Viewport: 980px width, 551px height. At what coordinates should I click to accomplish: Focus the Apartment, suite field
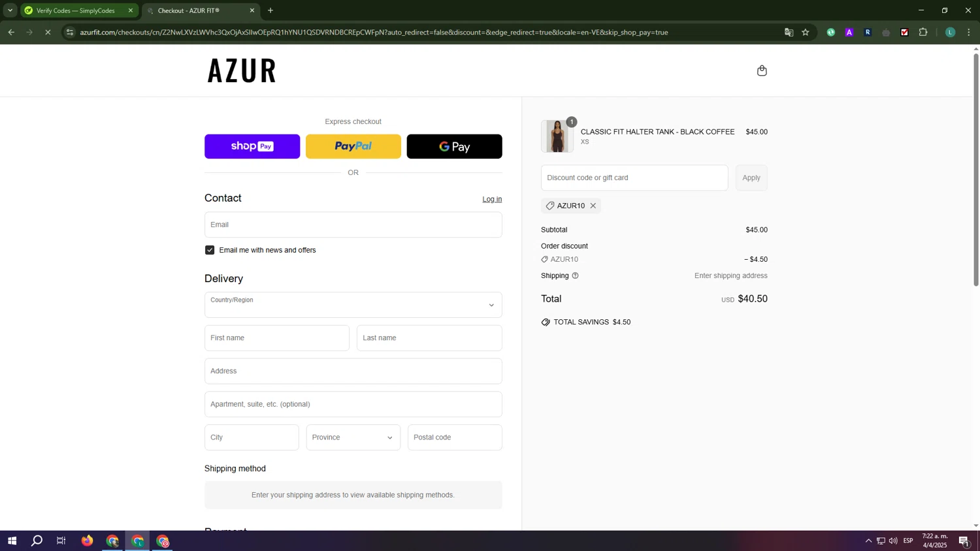(353, 404)
